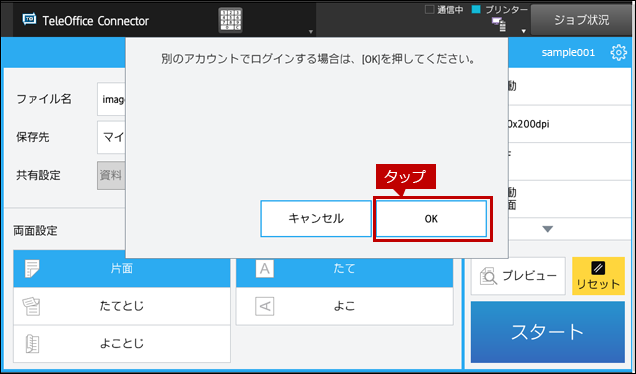
Task: Select よことじ duplex binding option
Action: point(122,344)
